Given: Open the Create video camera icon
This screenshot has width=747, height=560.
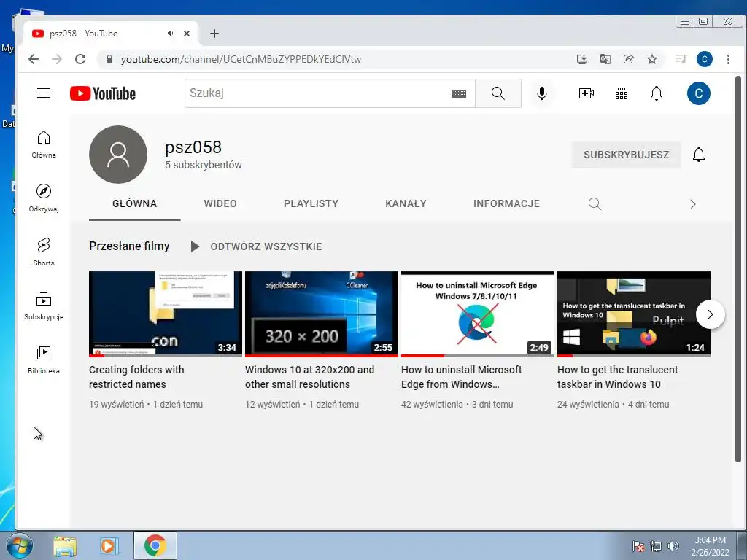Looking at the screenshot, I should 586,93.
